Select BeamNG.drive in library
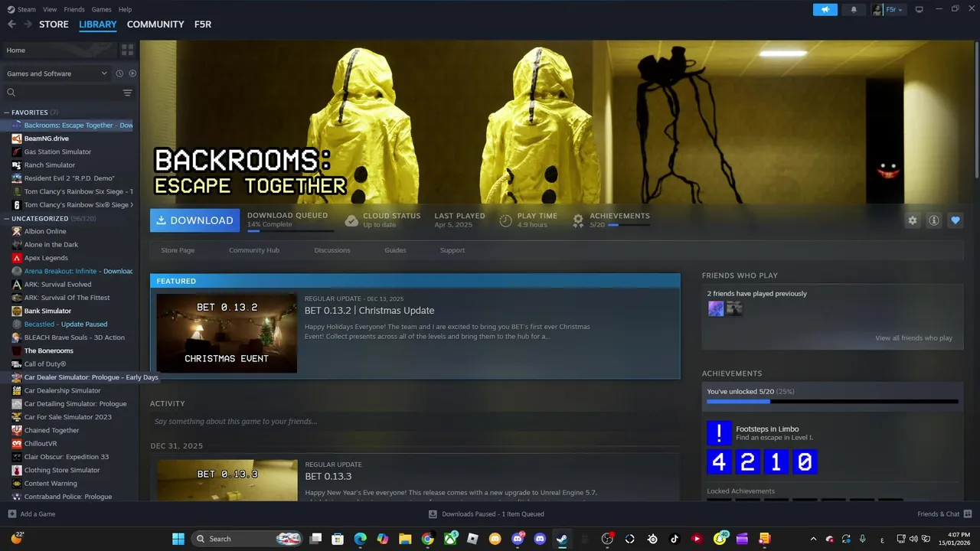 tap(46, 139)
